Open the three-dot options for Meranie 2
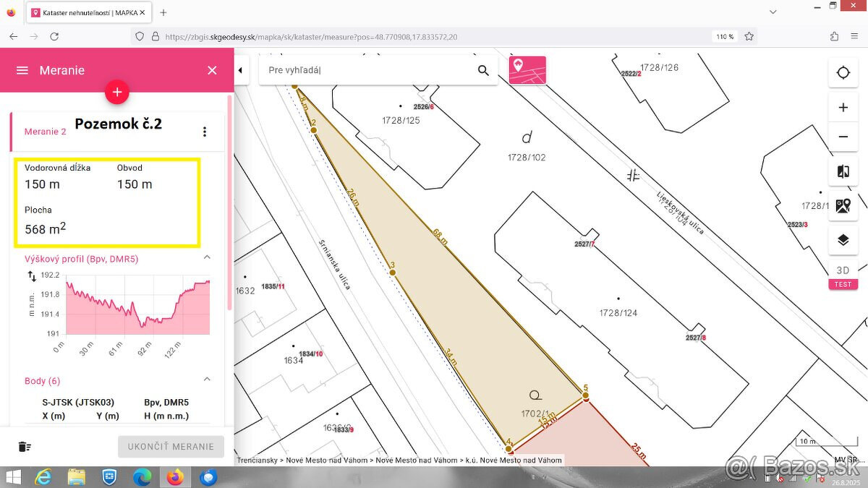 [205, 132]
